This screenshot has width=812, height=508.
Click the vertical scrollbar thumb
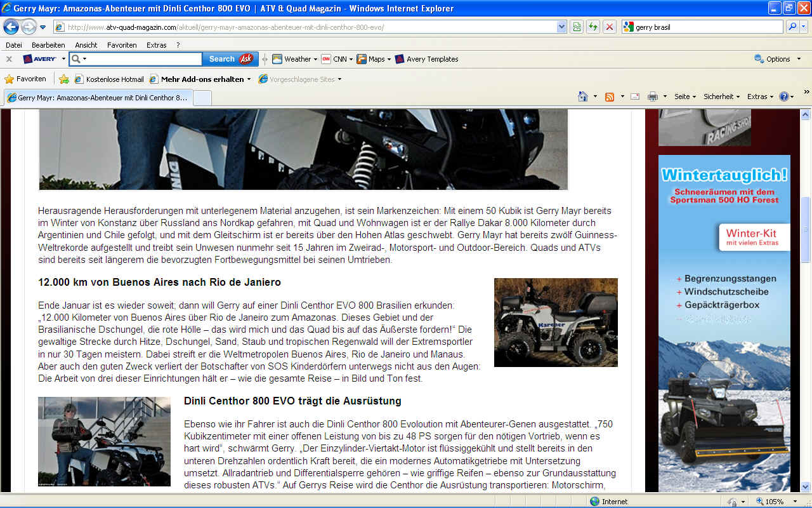806,229
